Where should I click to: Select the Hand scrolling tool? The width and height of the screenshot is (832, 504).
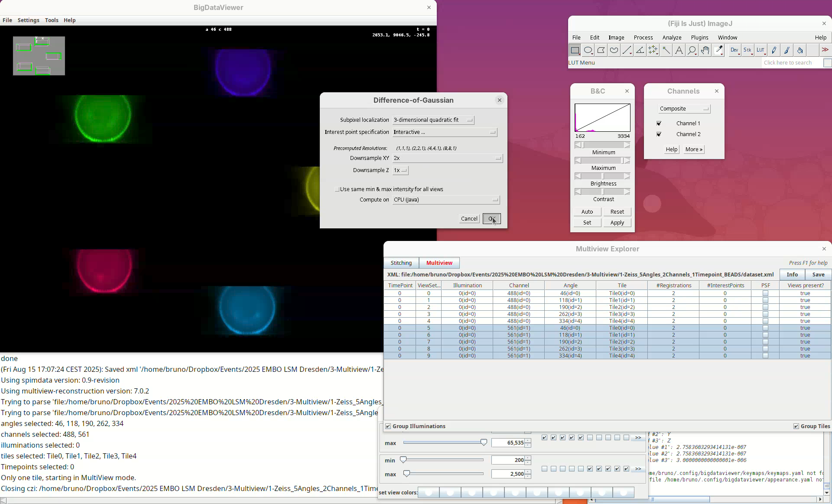click(705, 50)
